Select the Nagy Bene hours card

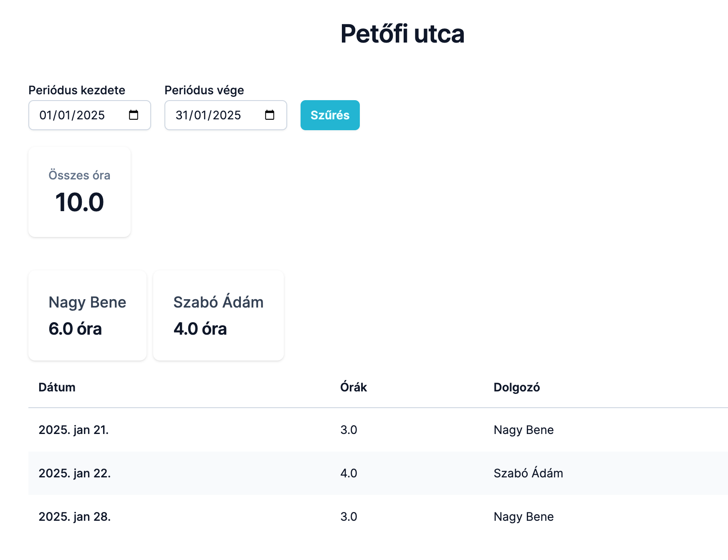tap(87, 315)
